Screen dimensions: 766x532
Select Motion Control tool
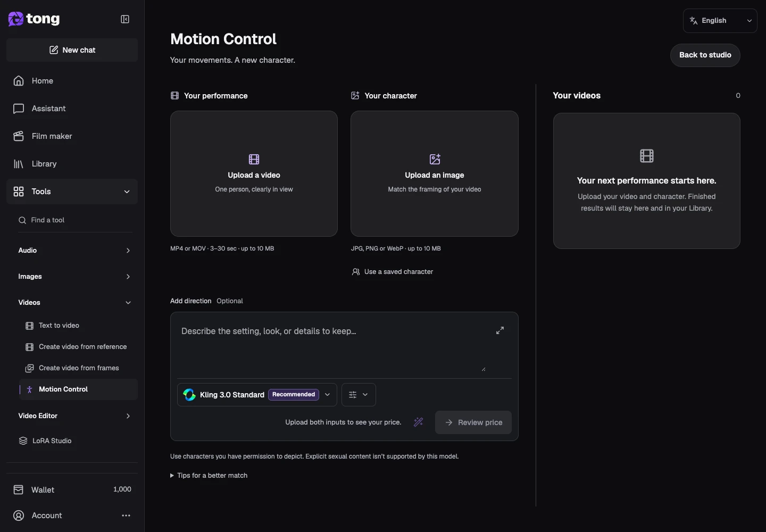[78, 389]
